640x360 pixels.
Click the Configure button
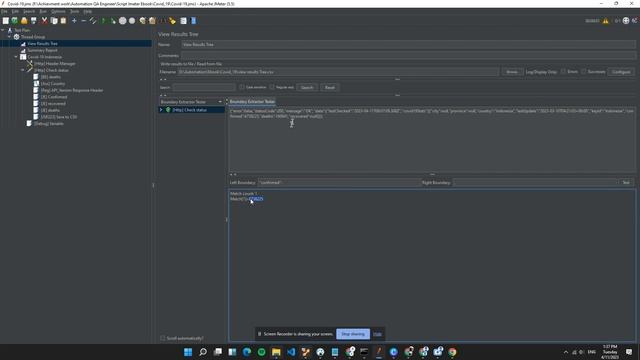[621, 72]
